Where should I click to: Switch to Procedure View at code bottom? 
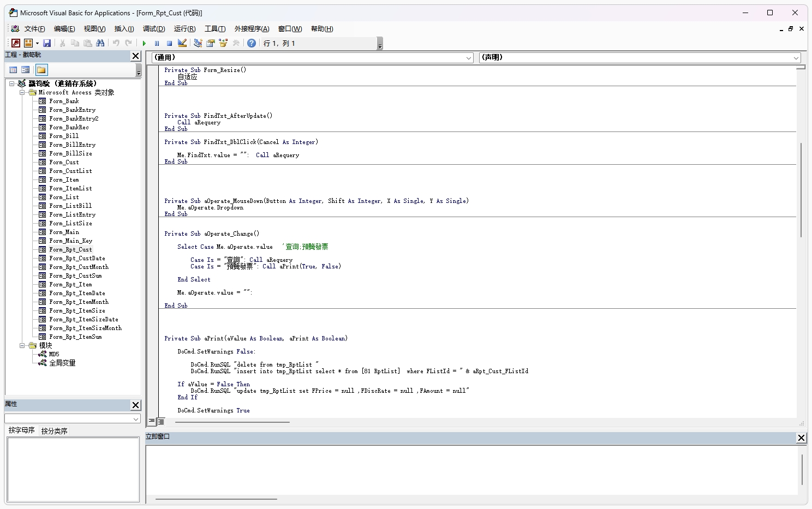click(152, 421)
